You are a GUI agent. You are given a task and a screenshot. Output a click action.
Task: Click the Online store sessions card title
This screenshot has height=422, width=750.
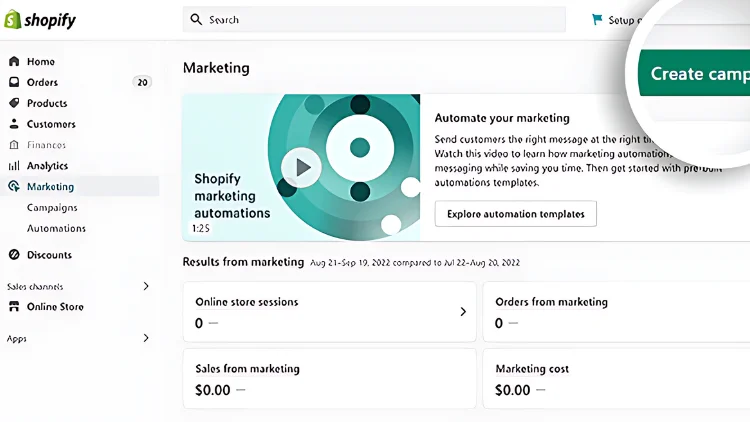coord(247,302)
